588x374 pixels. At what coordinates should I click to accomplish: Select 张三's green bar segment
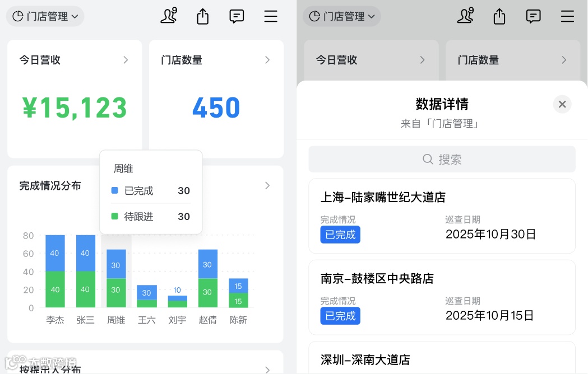click(86, 289)
